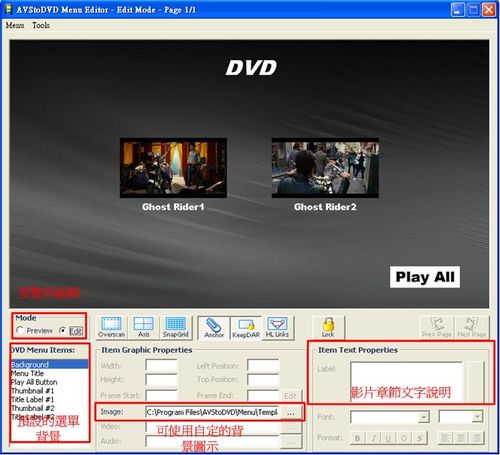The image size is (500, 455).
Task: Show HL Links with the toolbar icon
Action: [x=277, y=328]
